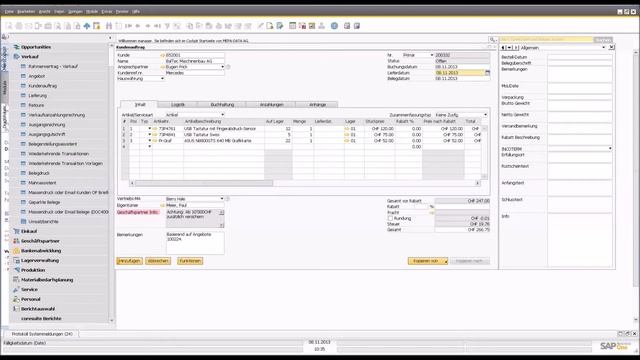Click the Kopieren von button
This screenshot has width=640, height=360.
428,261
